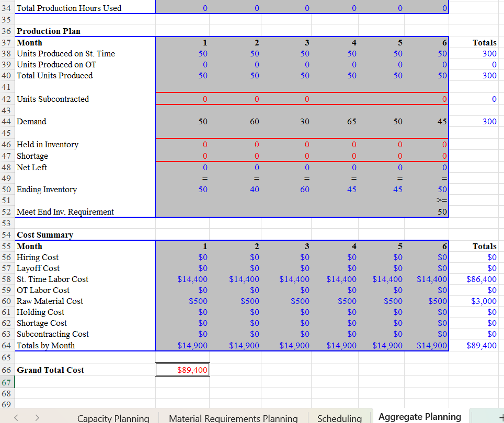Select row header 67

click(6, 382)
